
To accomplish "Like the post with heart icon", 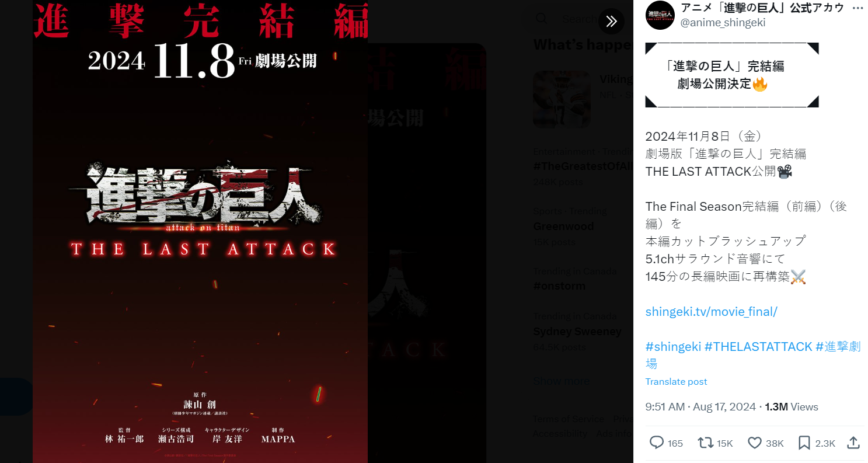I will (x=755, y=443).
